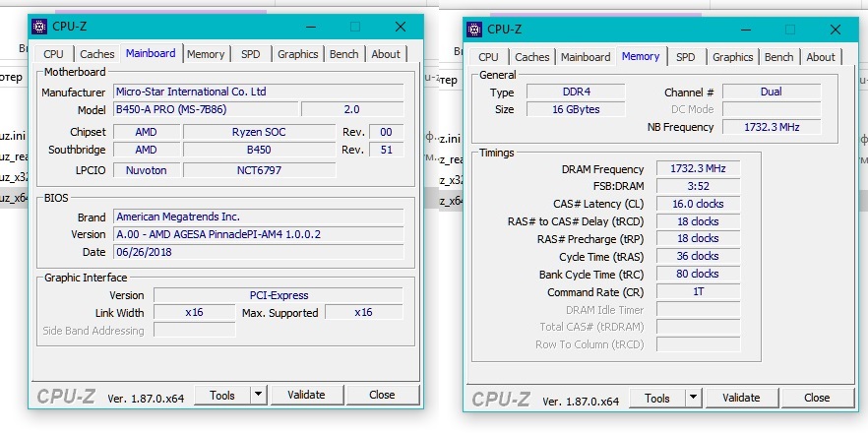Minimize the left CPU-Z window
The image size is (868, 434).
[x=311, y=27]
